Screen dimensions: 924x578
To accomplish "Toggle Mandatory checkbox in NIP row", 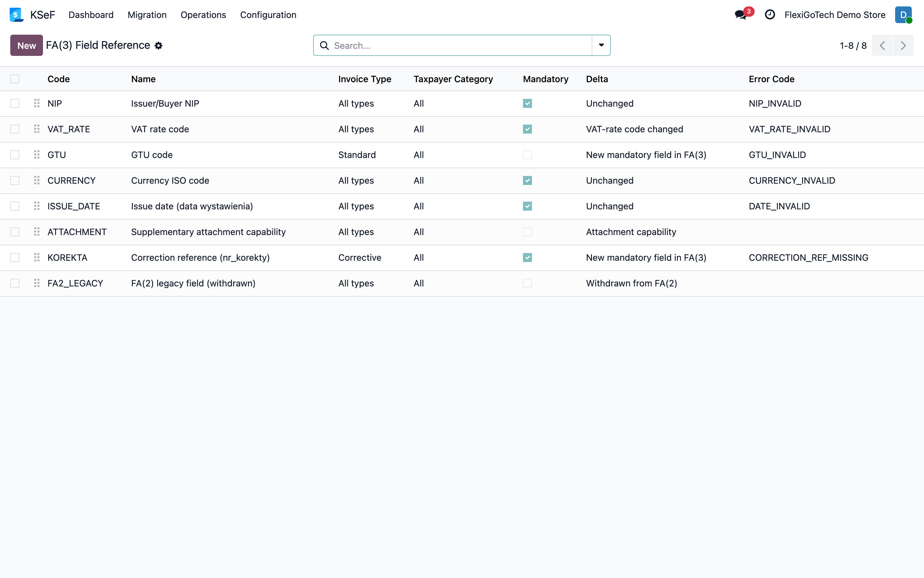I will pos(527,103).
